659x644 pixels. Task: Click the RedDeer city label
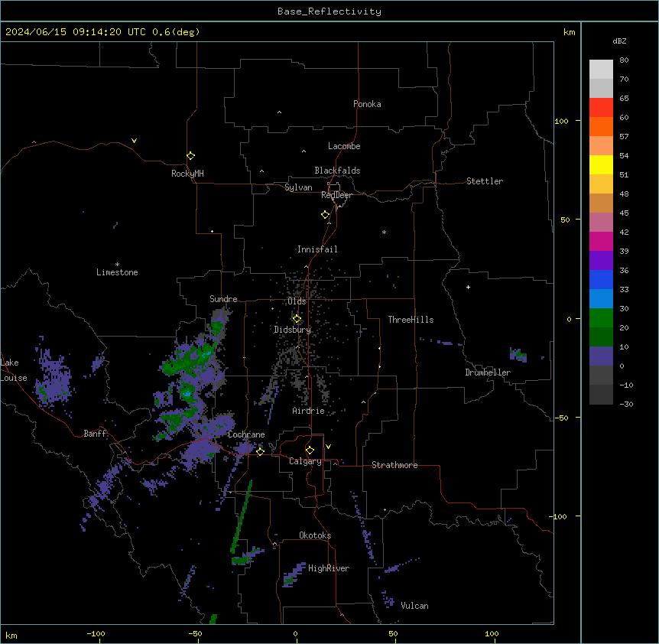[x=336, y=195]
